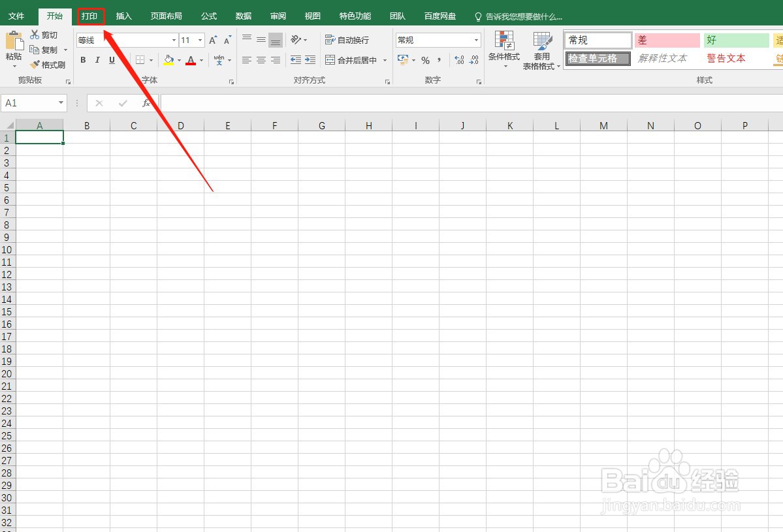Switch to the 页面布局 tab

click(x=167, y=16)
